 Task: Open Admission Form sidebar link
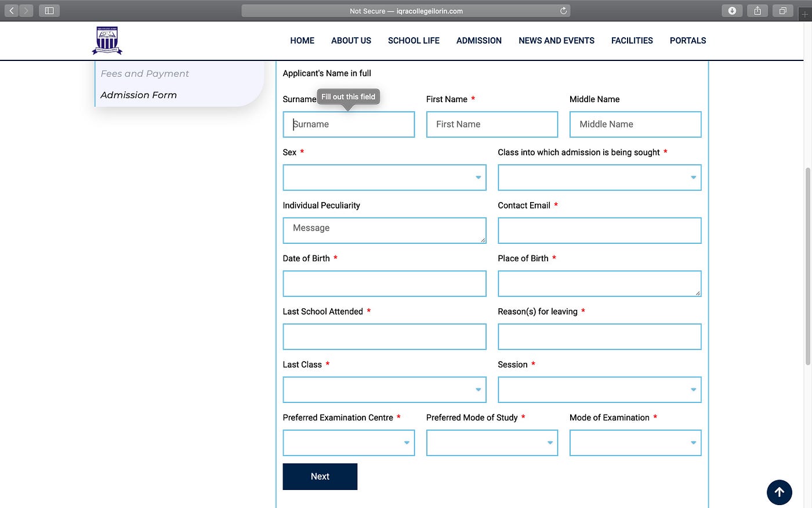[139, 95]
